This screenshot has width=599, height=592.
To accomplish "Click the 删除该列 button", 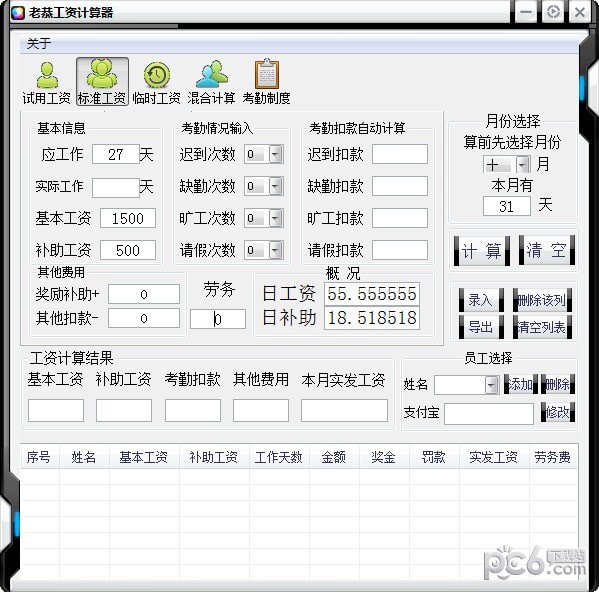I will [542, 300].
